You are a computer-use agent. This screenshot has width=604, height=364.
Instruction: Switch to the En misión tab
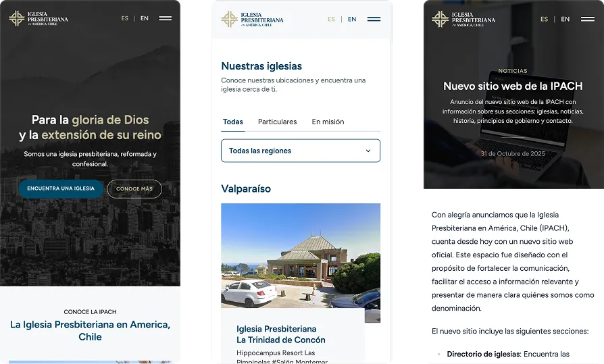tap(328, 122)
